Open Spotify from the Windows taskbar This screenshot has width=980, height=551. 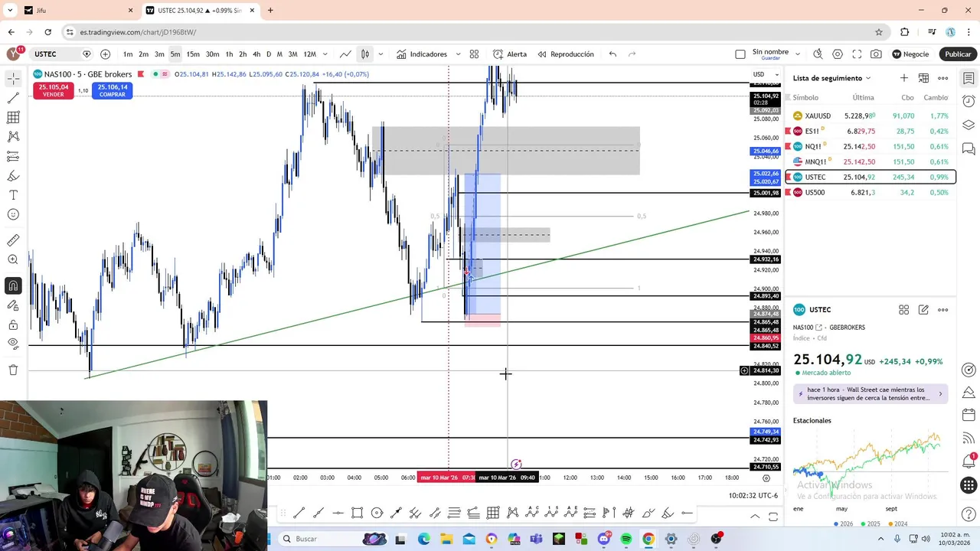point(626,539)
